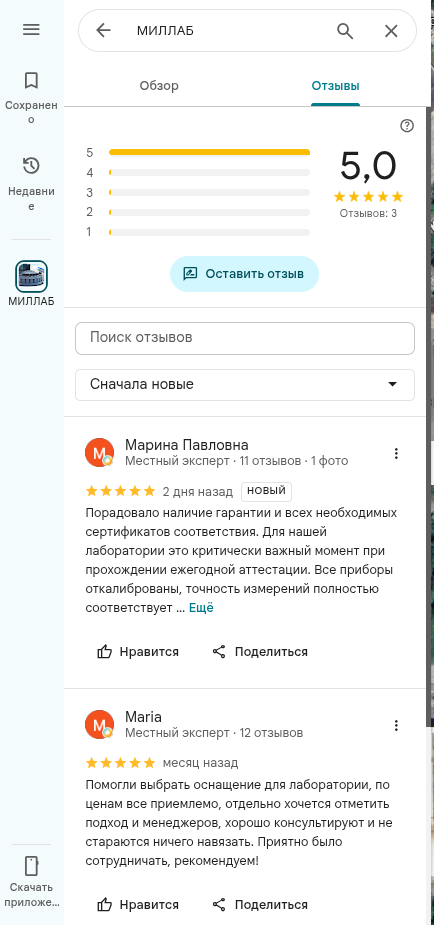Viewport: 434px width, 925px height.
Task: Click the Недавние label in sidebar
Action: pos(31,199)
